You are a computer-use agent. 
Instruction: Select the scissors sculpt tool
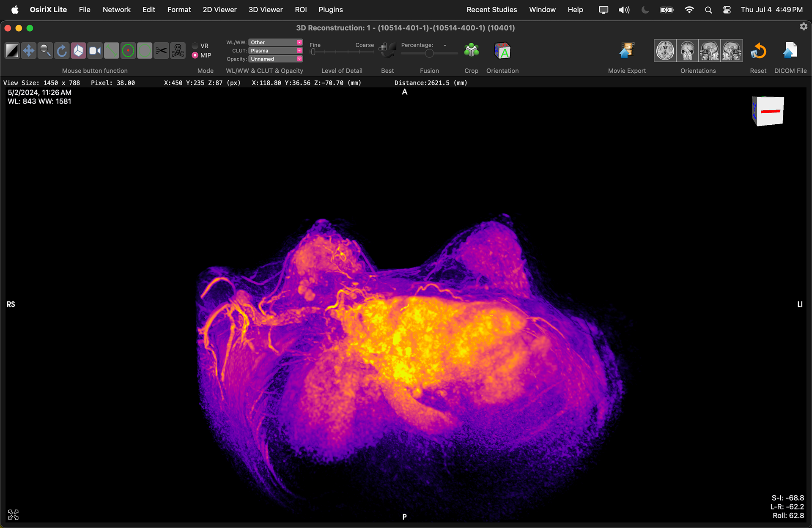click(161, 51)
